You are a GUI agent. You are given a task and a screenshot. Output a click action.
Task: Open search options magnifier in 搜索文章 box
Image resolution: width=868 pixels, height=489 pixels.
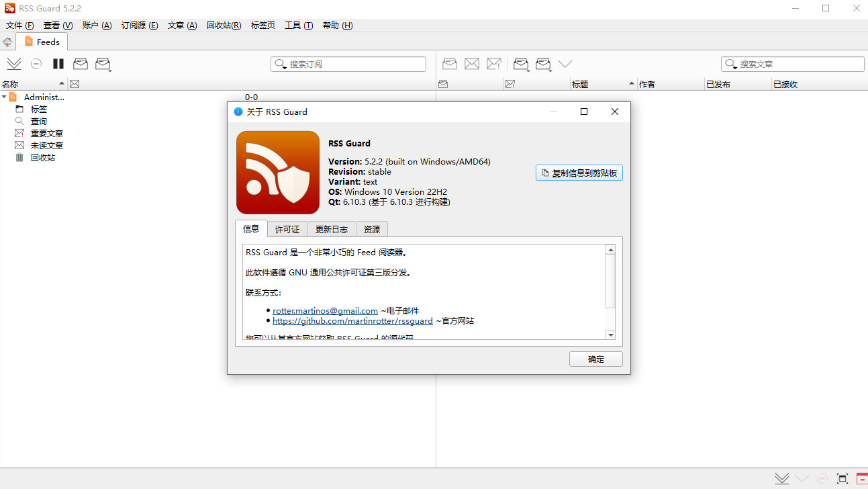[x=731, y=64]
